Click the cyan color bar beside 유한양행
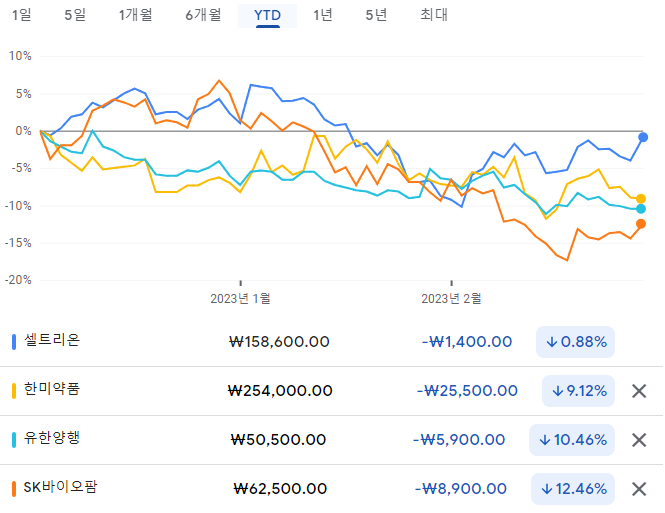Image resolution: width=665 pixels, height=513 pixels. pyautogui.click(x=14, y=440)
